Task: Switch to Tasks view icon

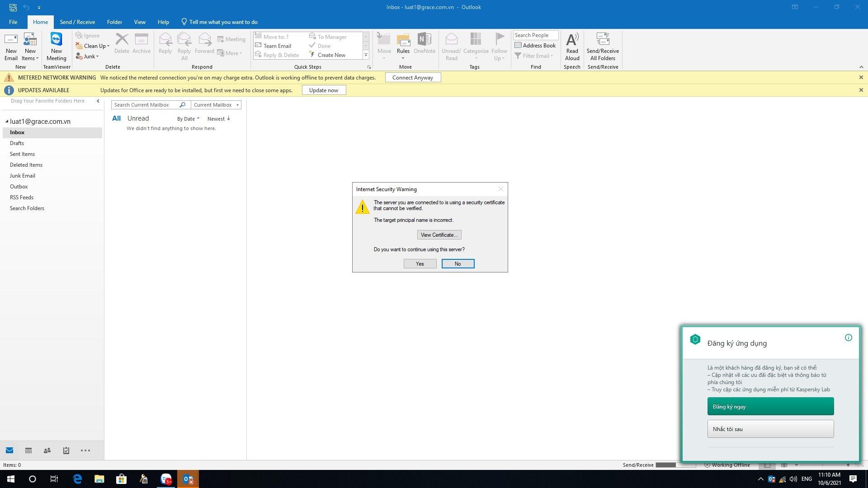Action: pos(66,450)
